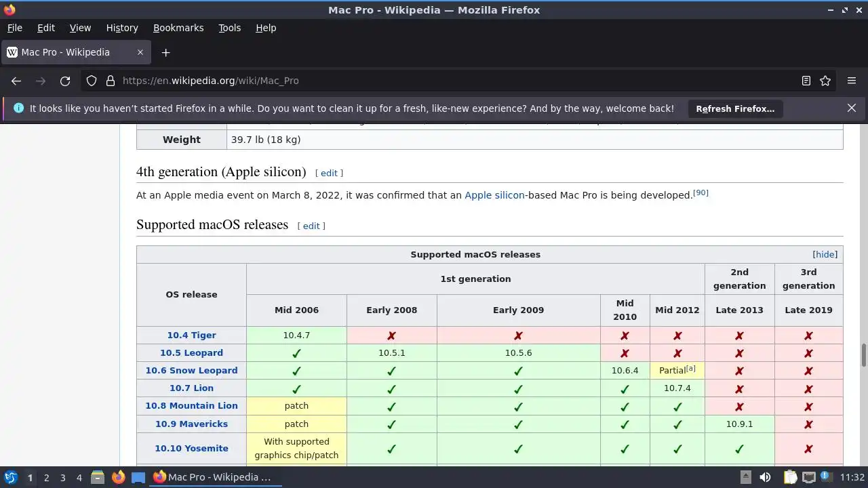Open the 10.8 Mountain Lion link
Viewport: 868px width, 488px height.
pos(191,405)
